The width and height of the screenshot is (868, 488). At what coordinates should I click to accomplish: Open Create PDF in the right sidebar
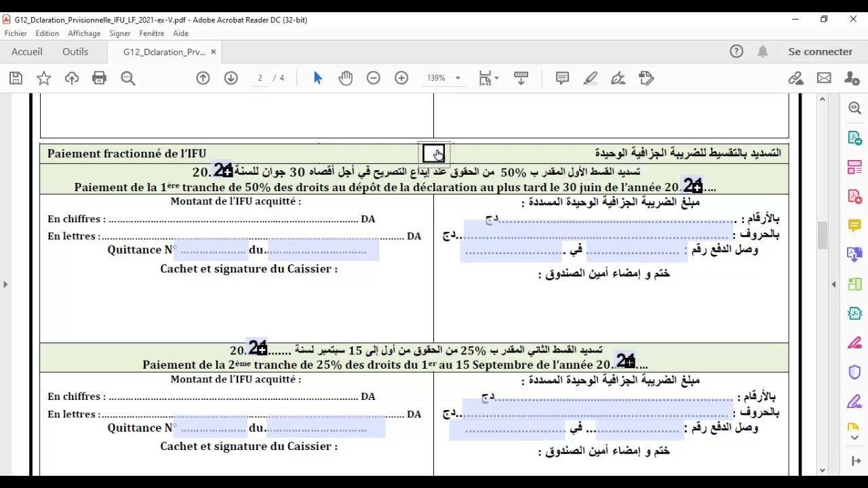point(854,196)
